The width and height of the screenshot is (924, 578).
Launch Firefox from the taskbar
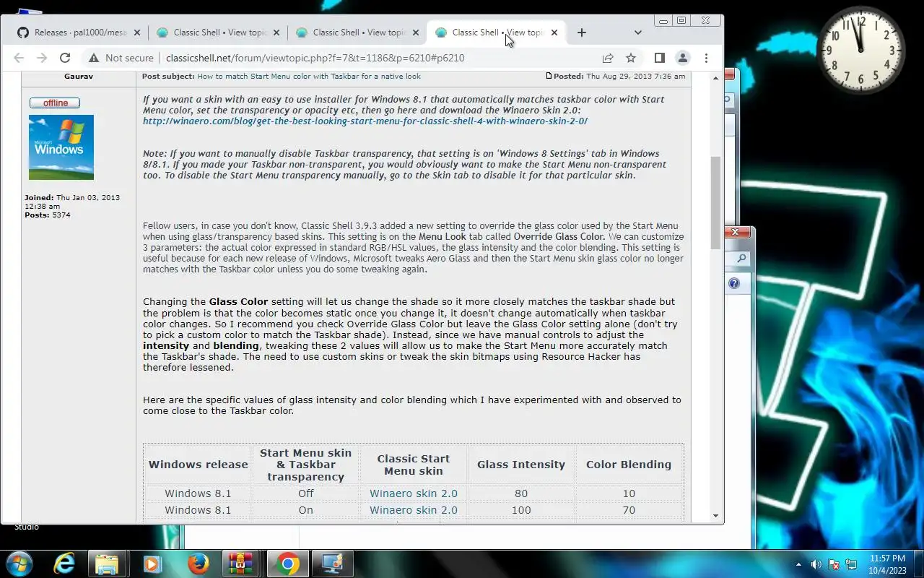coord(198,564)
